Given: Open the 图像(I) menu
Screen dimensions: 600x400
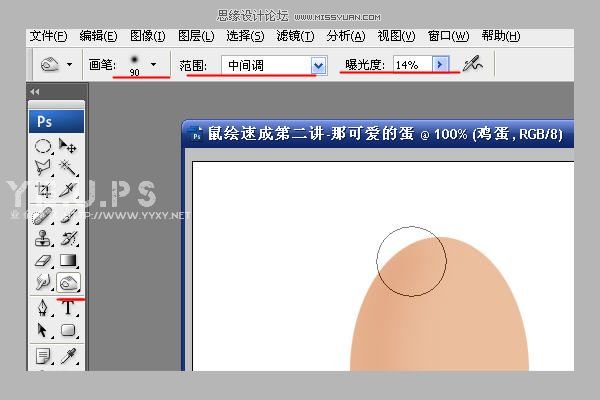Looking at the screenshot, I should click(148, 36).
